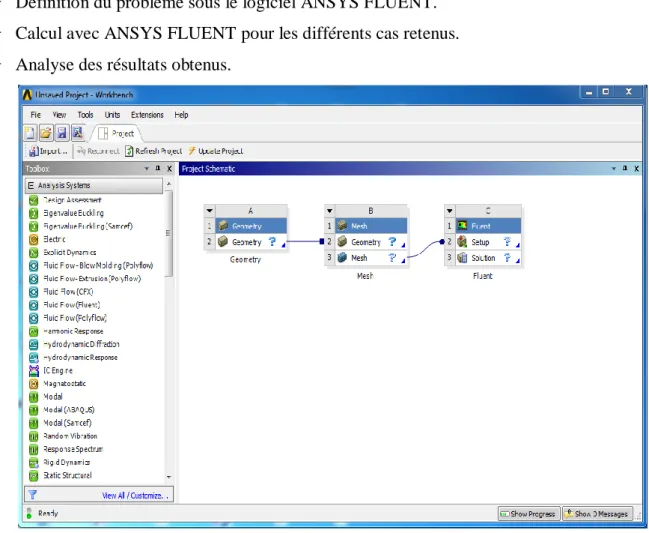The height and width of the screenshot is (533, 649).
Task: Click Show 0 Messages button
Action: pyautogui.click(x=597, y=514)
